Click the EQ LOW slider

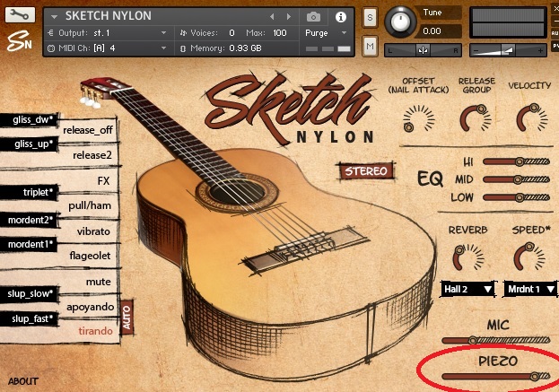(x=516, y=197)
